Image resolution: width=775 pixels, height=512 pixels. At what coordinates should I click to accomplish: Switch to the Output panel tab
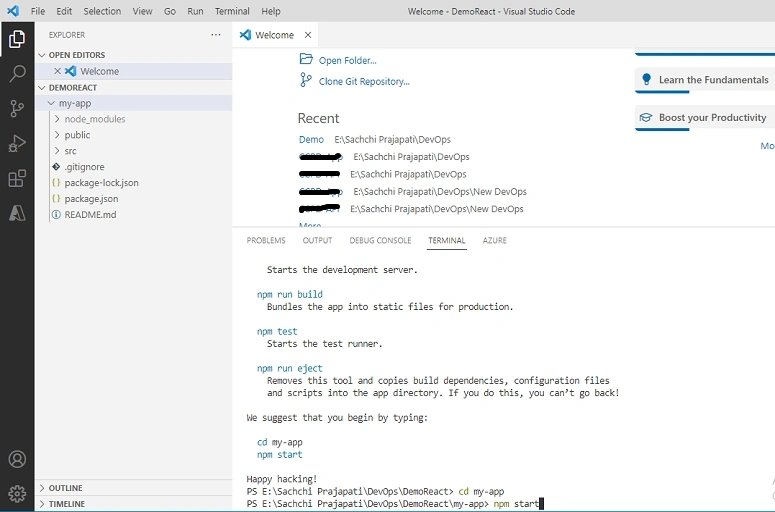[317, 241]
